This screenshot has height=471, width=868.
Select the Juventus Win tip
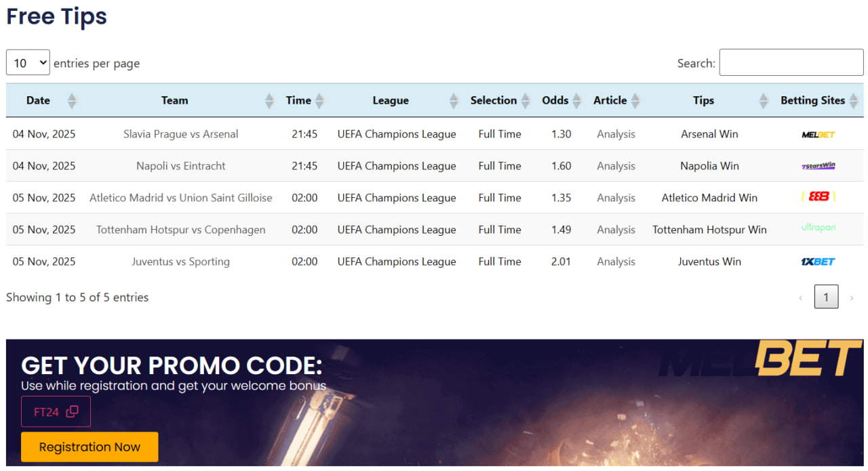[709, 262]
